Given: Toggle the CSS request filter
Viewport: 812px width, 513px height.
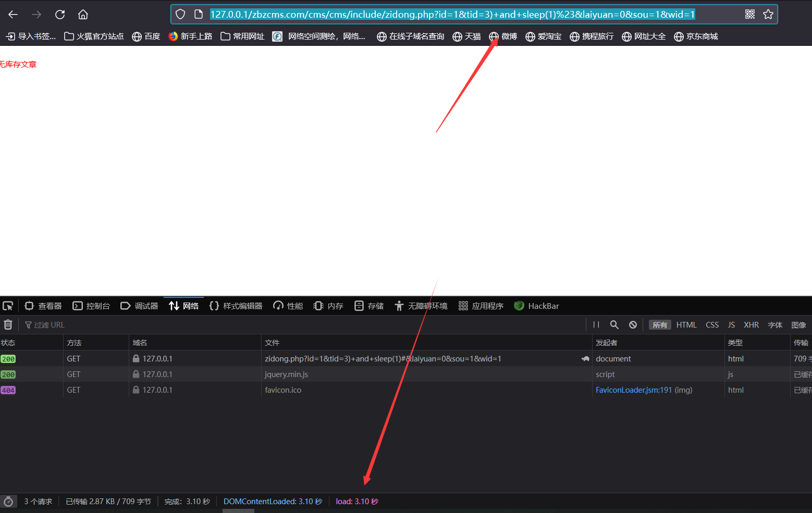Looking at the screenshot, I should [712, 325].
